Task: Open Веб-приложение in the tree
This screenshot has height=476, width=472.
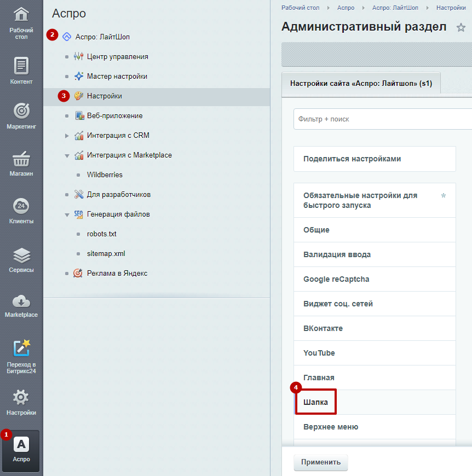Action: click(x=114, y=115)
